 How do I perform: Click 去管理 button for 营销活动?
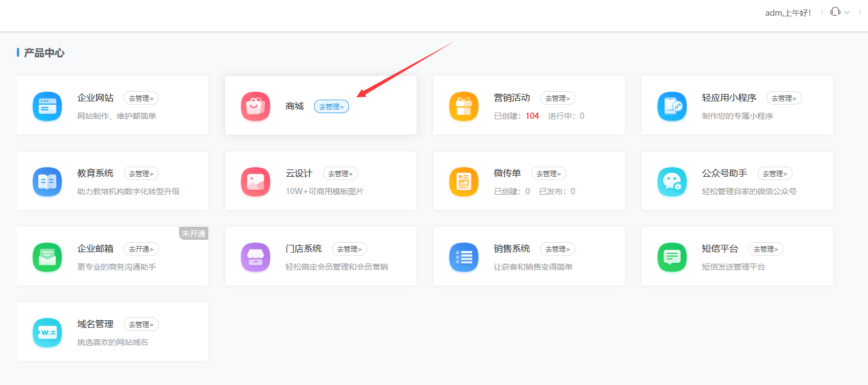coord(558,98)
